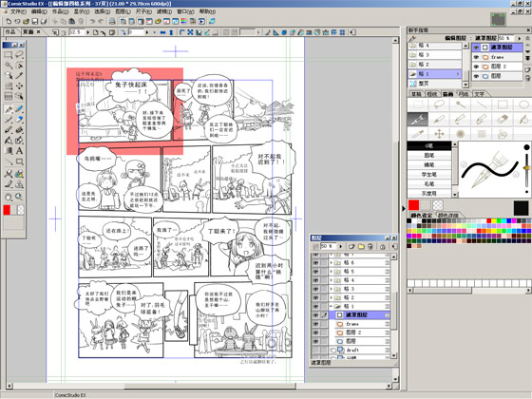This screenshot has height=399, width=532.
Task: Choose 毛笔 pen type in list
Action: tap(429, 184)
